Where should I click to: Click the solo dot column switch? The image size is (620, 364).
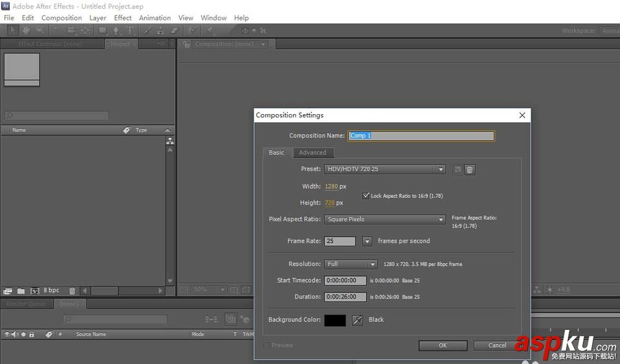pyautogui.click(x=24, y=334)
